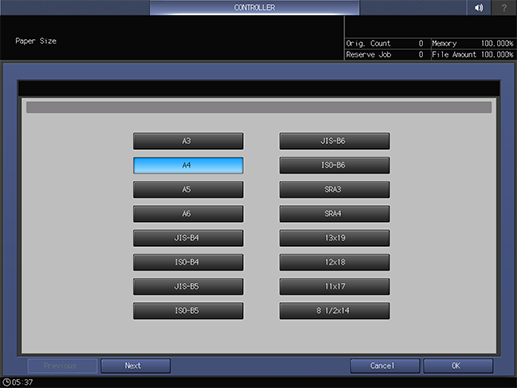
Task: Switch to the CONTROLLER tab
Action: (x=254, y=7)
